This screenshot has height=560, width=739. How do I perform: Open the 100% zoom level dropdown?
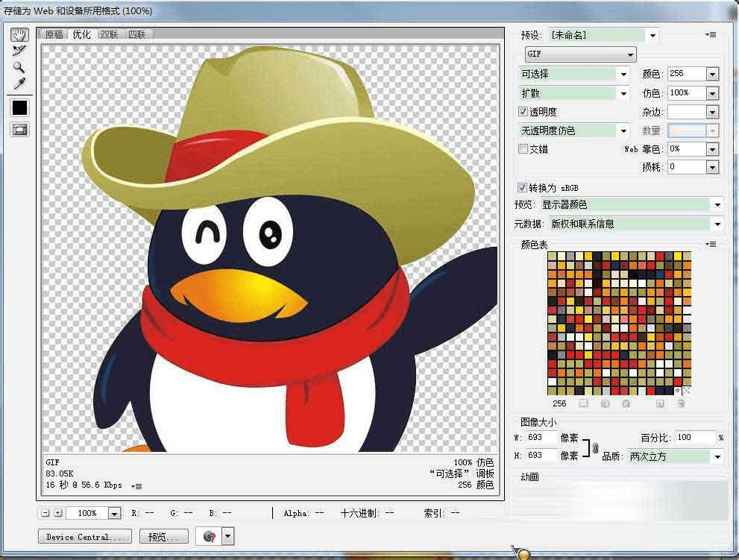pos(115,513)
